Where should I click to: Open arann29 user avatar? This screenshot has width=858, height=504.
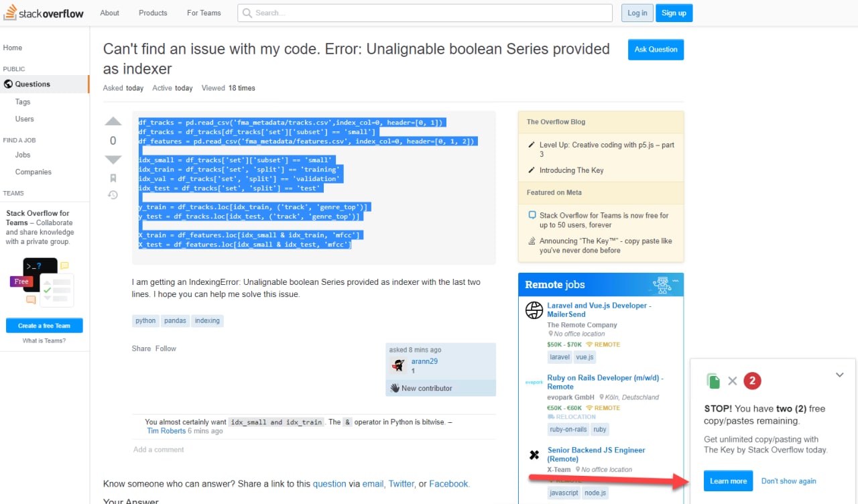[399, 365]
